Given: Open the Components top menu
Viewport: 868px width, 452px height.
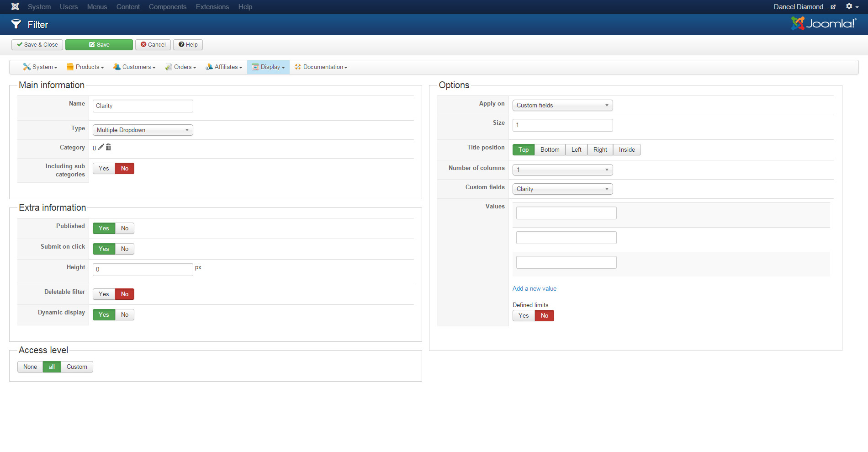Looking at the screenshot, I should [168, 6].
